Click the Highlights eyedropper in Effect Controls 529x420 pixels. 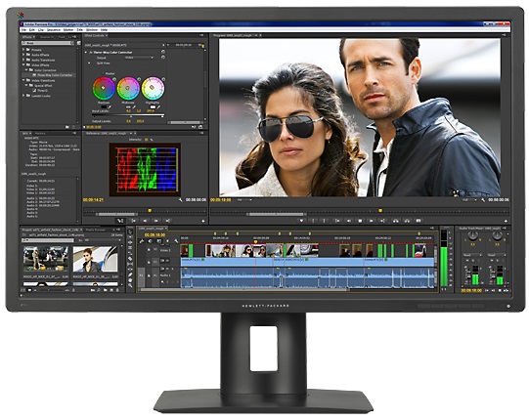tap(159, 106)
